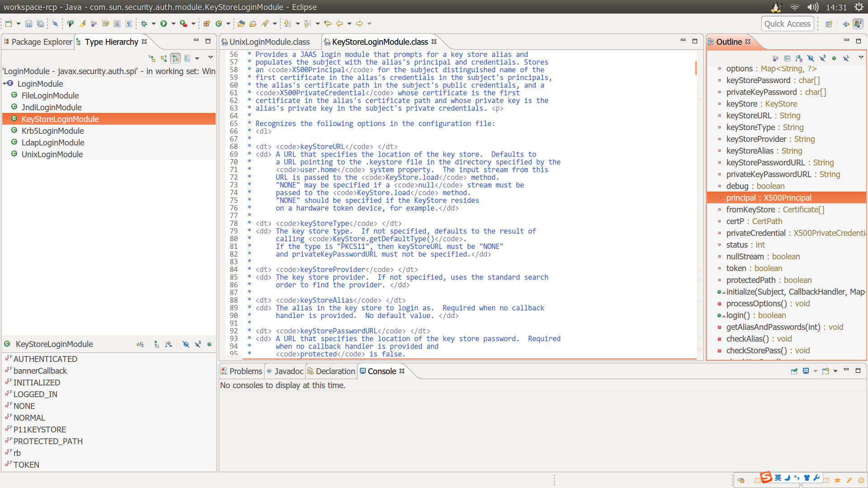Click the green Run button icon

coord(164,23)
